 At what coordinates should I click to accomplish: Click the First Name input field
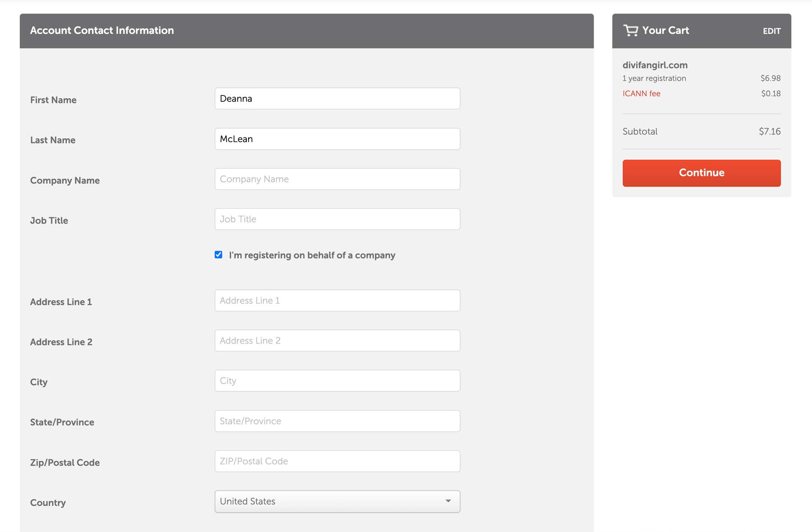point(337,98)
